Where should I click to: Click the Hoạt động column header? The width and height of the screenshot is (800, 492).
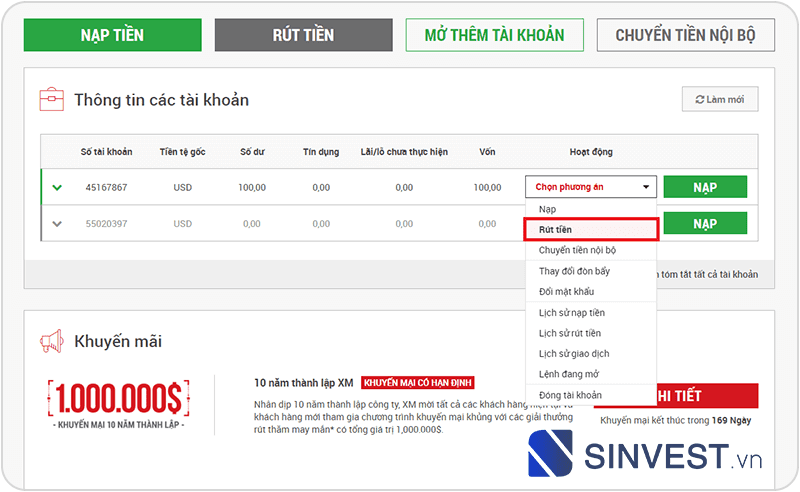[591, 152]
